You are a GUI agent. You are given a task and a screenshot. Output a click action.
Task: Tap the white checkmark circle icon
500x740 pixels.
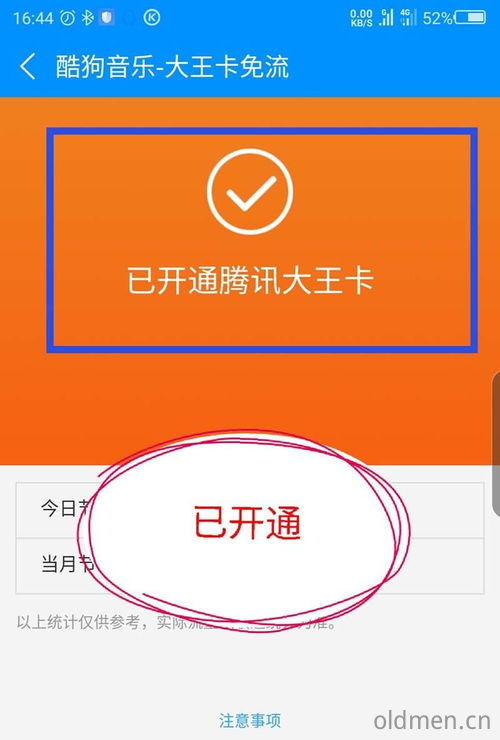pos(250,191)
